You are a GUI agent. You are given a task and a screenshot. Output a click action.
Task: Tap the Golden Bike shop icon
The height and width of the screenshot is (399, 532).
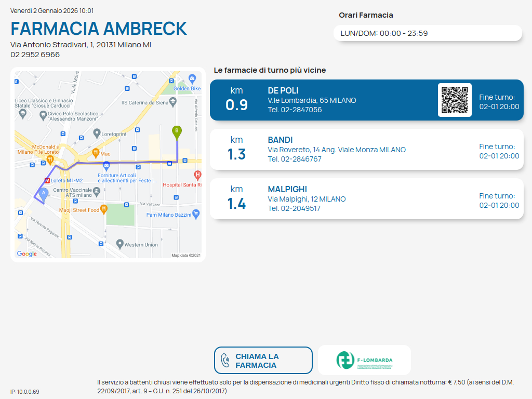[193, 79]
